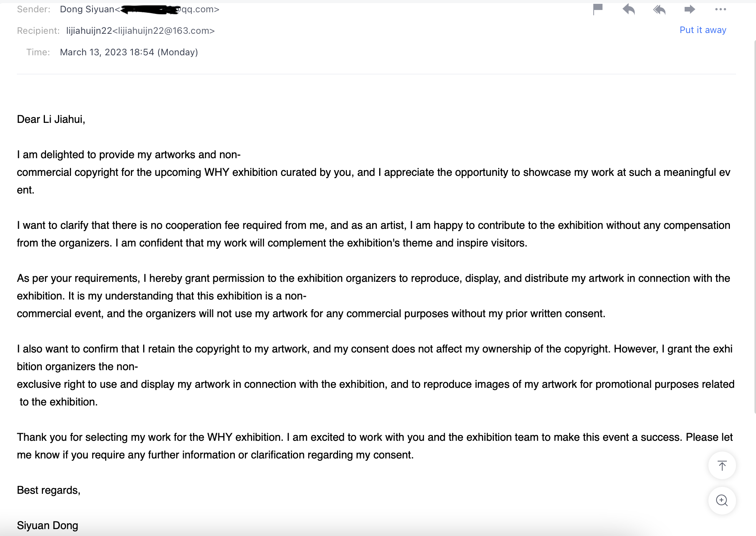756x536 pixels.
Task: Click the reply-all double arrow icon
Action: 659,9
